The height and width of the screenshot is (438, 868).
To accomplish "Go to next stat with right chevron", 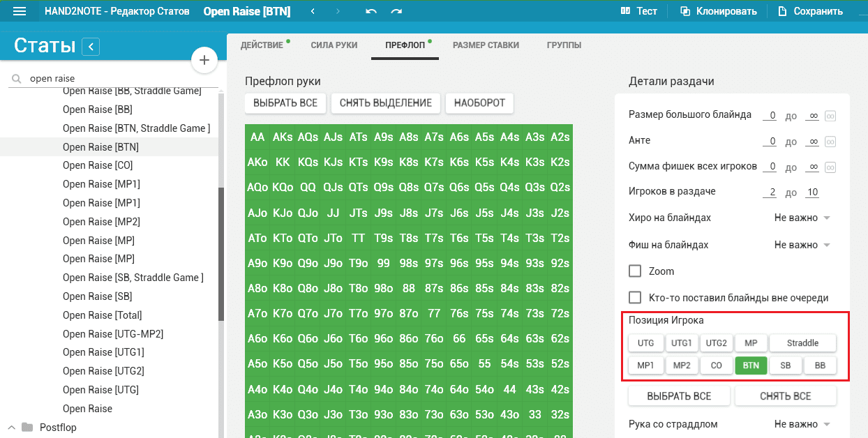I will [x=338, y=11].
